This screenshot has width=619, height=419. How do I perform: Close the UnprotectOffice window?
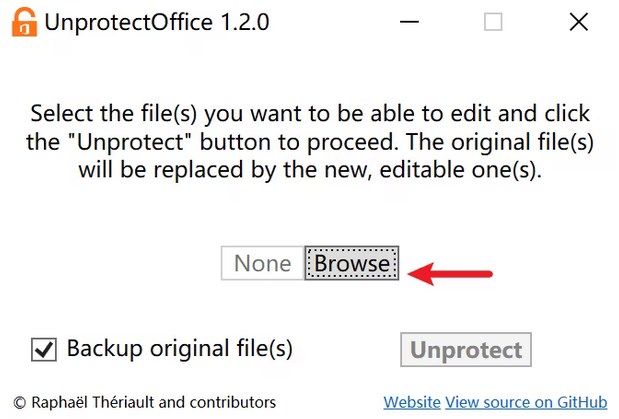578,22
